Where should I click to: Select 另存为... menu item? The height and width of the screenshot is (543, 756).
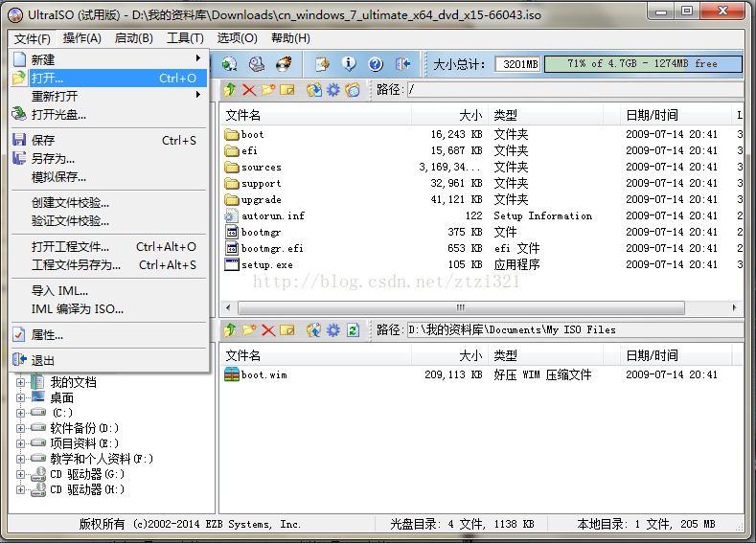pos(109,159)
